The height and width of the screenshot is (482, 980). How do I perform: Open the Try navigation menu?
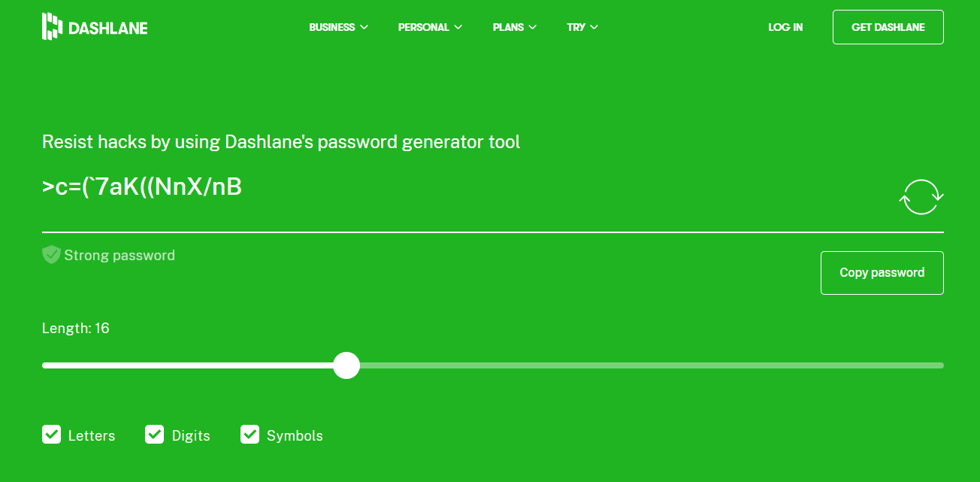tap(582, 27)
